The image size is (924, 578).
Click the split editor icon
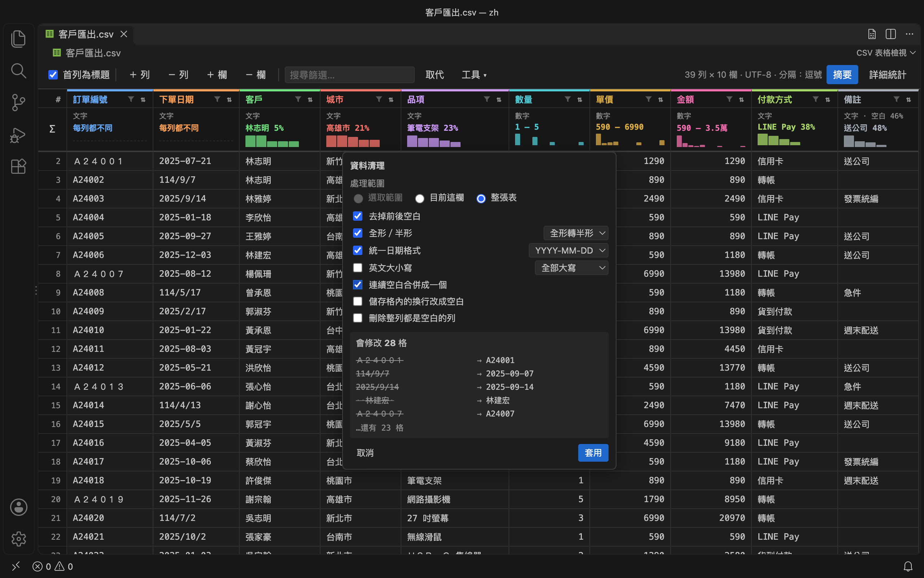(x=890, y=34)
